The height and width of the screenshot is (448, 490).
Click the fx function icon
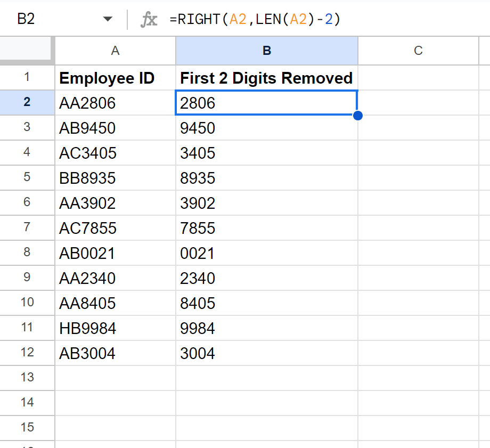149,20
